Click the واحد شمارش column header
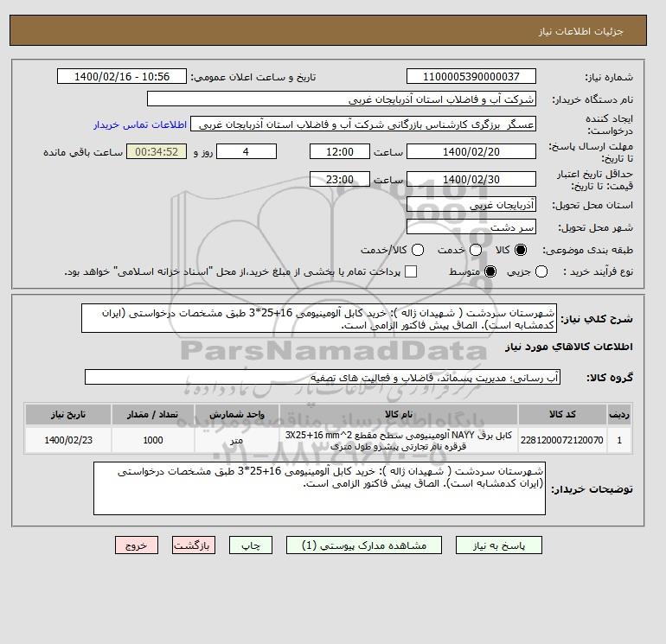666x644 pixels. (237, 414)
